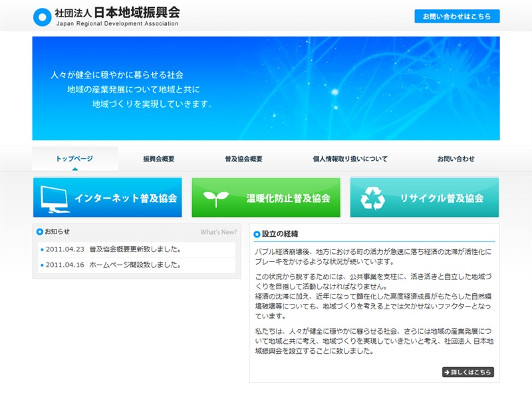Image resolution: width=532 pixels, height=399 pixels.
Task: Click the What's New? label
Action: pos(219,232)
